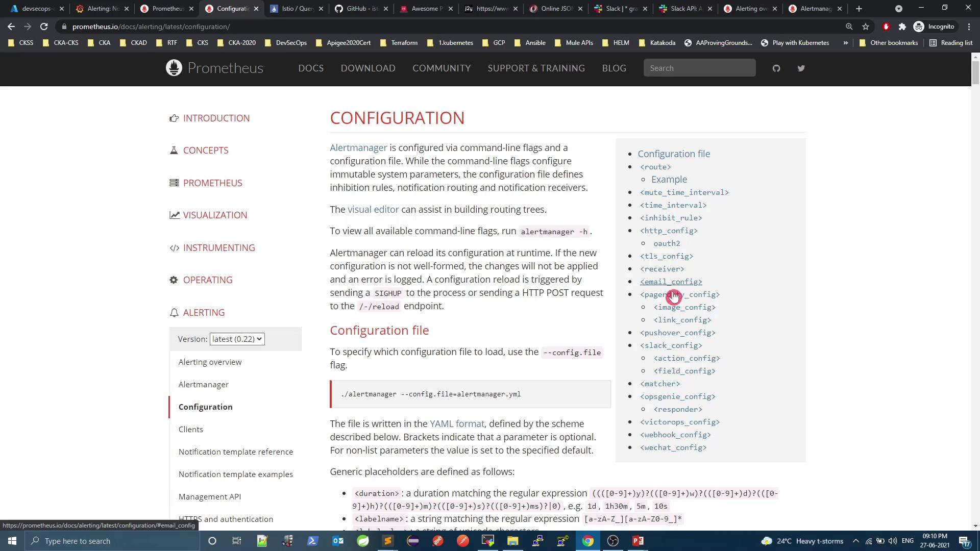Click the browser reload icon

44,27
